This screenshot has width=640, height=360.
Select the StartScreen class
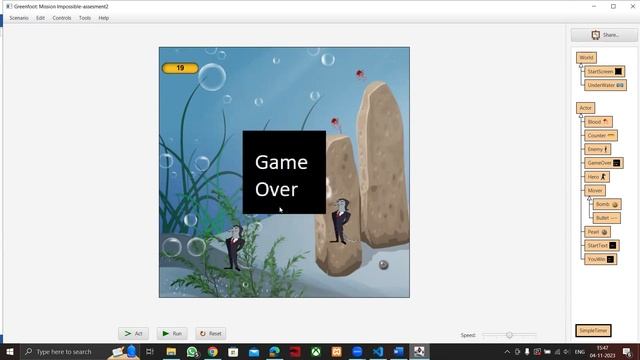pyautogui.click(x=604, y=71)
